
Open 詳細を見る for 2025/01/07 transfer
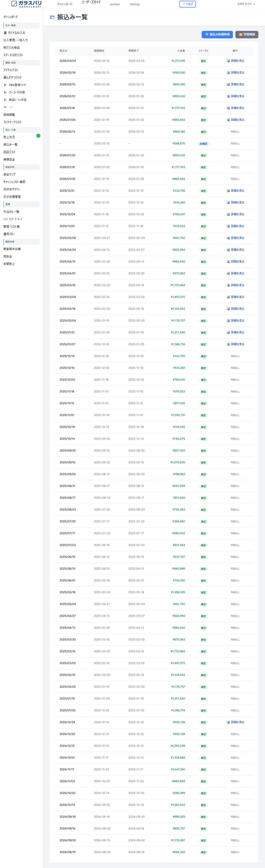237,344
